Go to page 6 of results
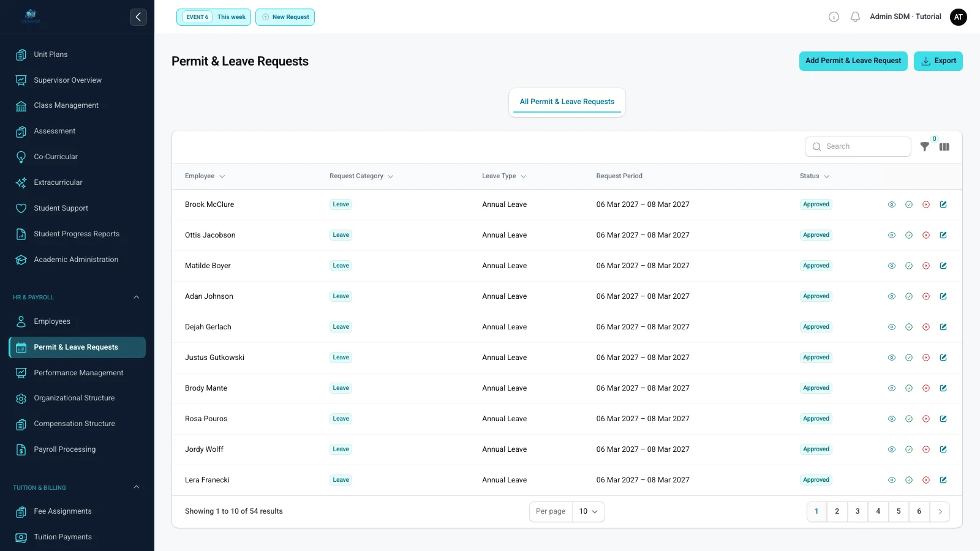This screenshot has height=551, width=980. 919,512
